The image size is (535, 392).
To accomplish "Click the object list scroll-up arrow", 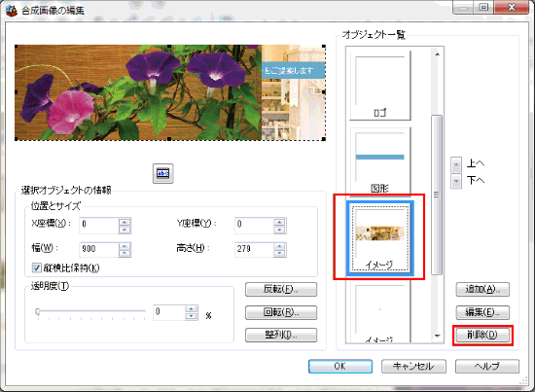I will [x=437, y=53].
